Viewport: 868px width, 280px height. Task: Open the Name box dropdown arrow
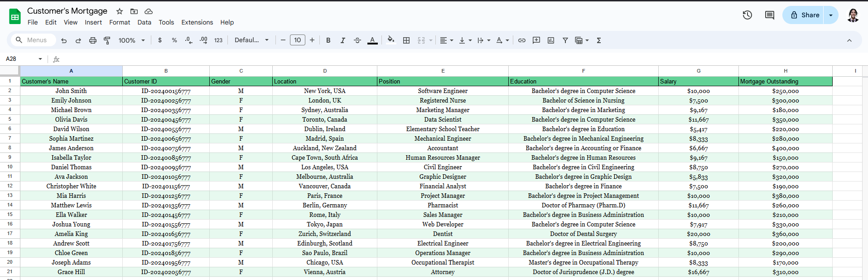pyautogui.click(x=40, y=59)
